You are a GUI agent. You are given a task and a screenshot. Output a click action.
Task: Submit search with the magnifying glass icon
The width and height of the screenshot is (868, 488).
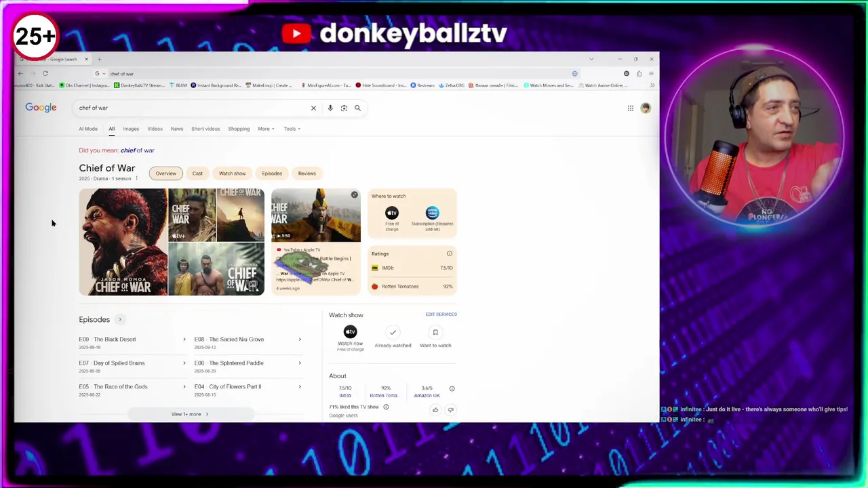pyautogui.click(x=357, y=108)
